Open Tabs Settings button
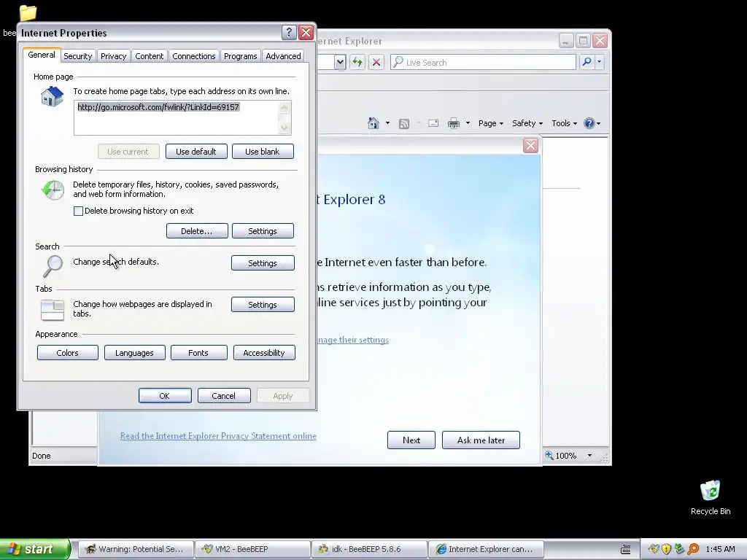Viewport: 747px width, 560px height. click(x=263, y=305)
